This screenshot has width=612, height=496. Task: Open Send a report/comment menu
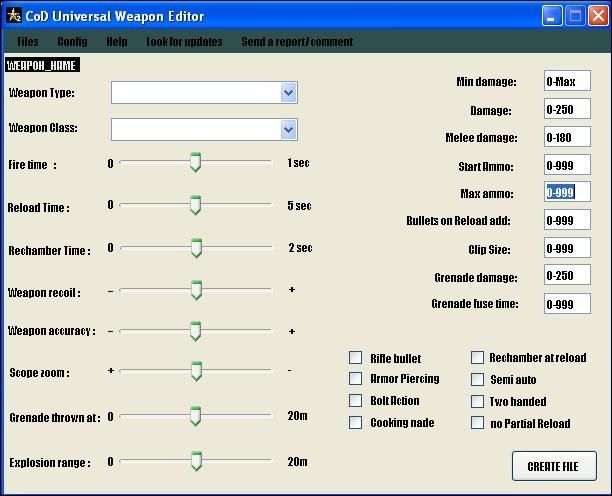[297, 42]
